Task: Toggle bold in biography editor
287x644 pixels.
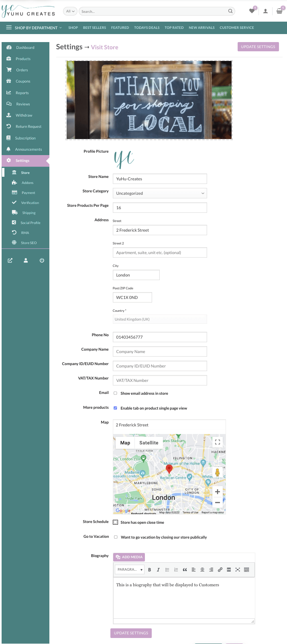Action: pos(149,569)
